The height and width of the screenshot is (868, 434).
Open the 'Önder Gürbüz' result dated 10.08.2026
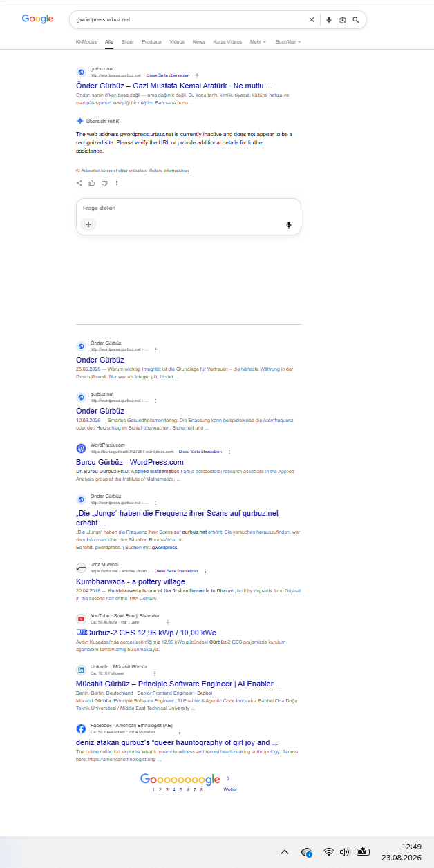point(100,411)
